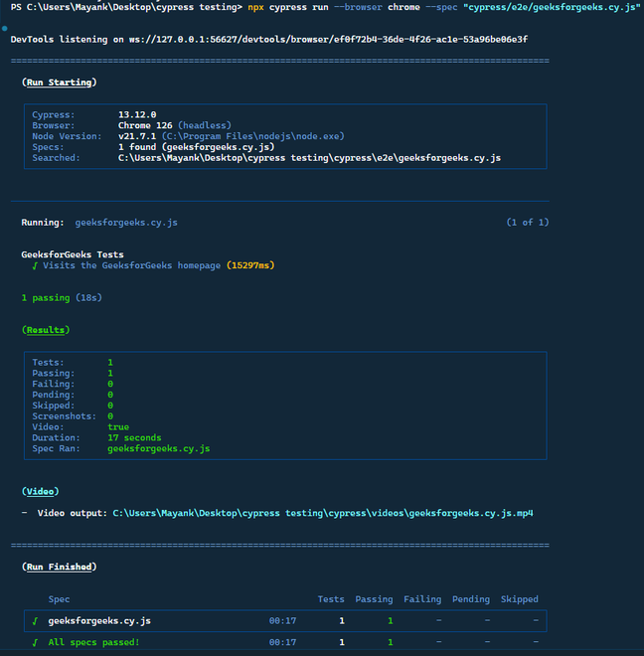Click the PS prompt working directory path
The height and width of the screenshot is (656, 644).
(x=132, y=7)
